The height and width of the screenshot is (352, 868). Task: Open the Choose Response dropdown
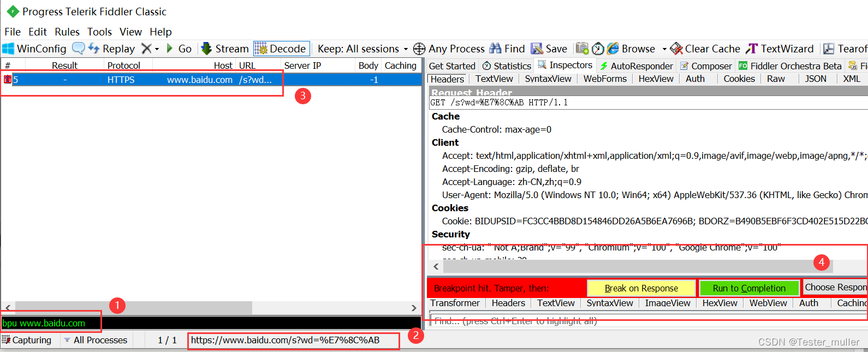point(835,287)
